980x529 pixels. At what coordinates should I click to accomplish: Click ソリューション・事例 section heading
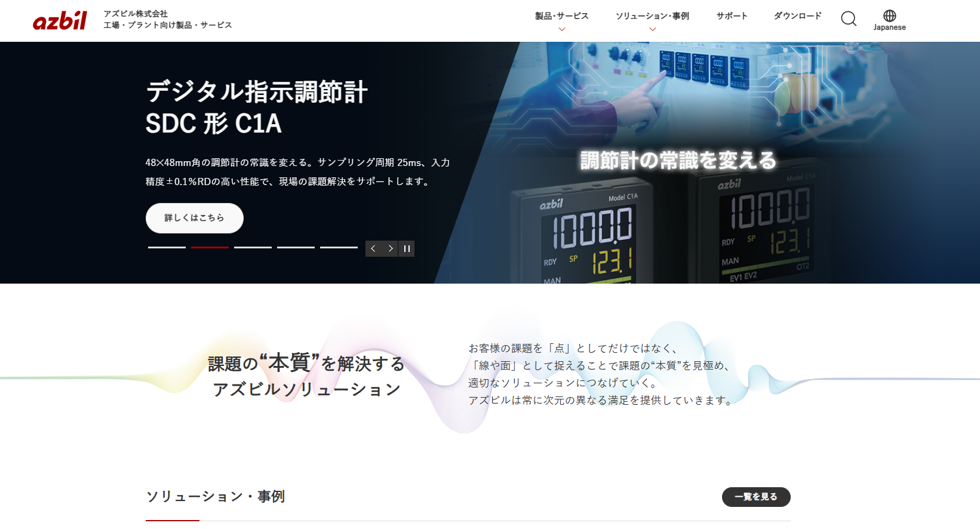coord(216,496)
